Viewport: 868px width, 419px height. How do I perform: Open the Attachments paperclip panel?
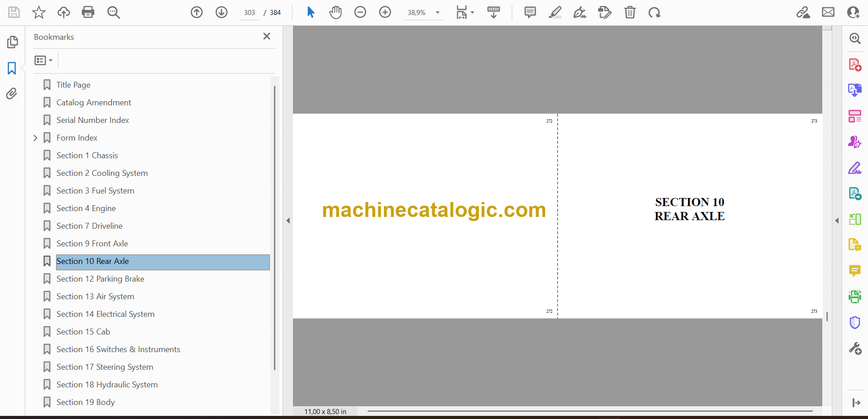(x=12, y=94)
